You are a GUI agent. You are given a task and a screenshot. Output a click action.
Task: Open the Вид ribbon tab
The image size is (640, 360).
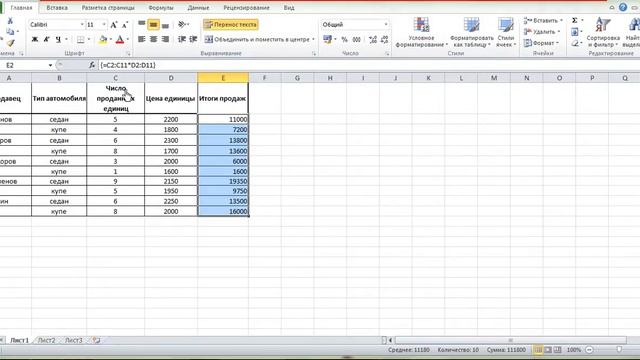289,8
